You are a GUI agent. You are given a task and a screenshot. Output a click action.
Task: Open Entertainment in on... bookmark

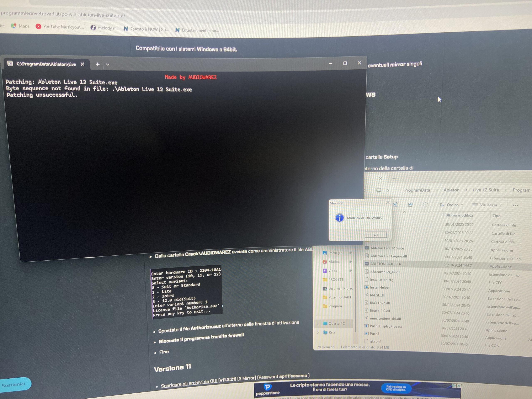[x=197, y=30]
